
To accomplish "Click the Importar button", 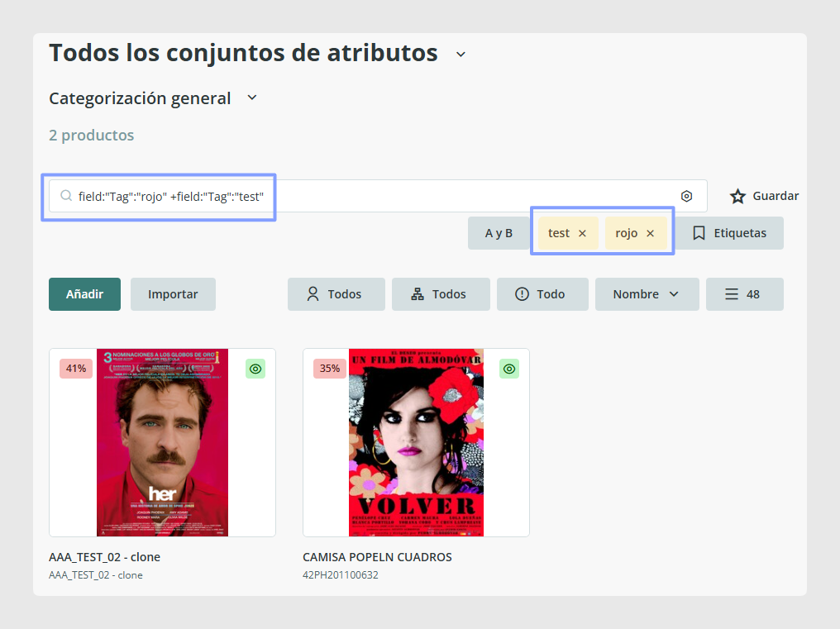I will (173, 294).
